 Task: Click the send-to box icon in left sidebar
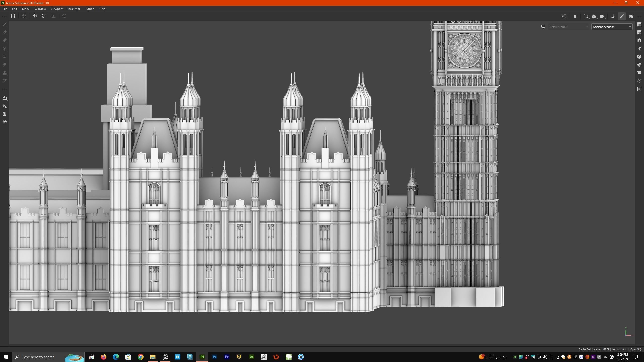click(4, 122)
